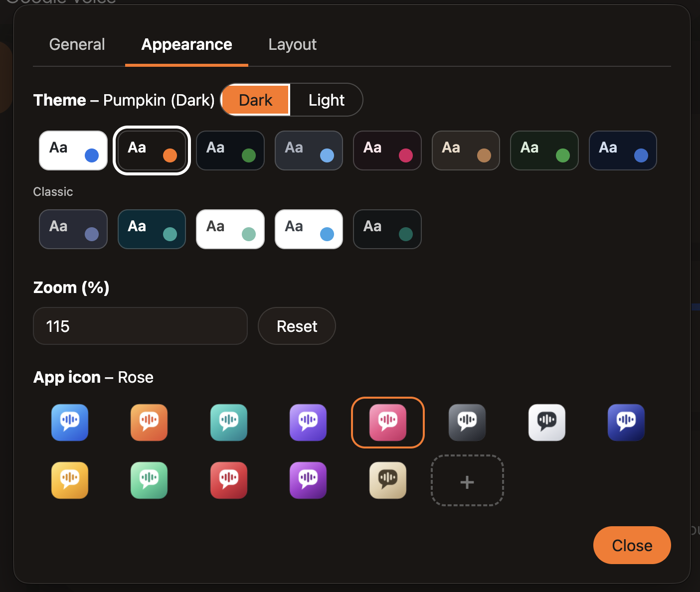Switch theme mode to Dark

click(x=256, y=100)
